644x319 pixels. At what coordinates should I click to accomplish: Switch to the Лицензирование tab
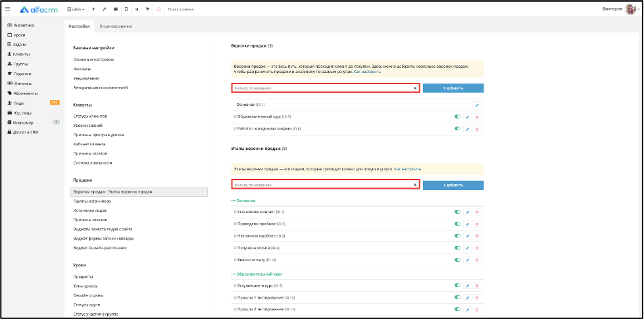click(x=115, y=26)
